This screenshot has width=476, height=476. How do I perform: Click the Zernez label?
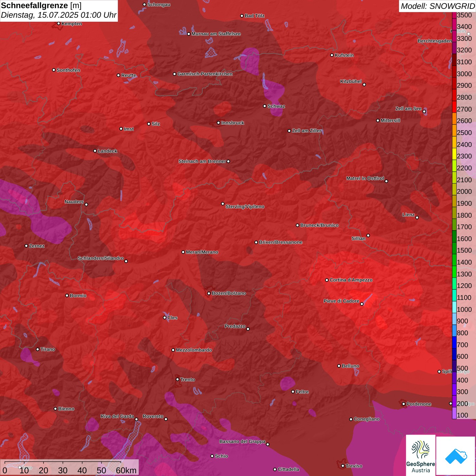point(37,246)
